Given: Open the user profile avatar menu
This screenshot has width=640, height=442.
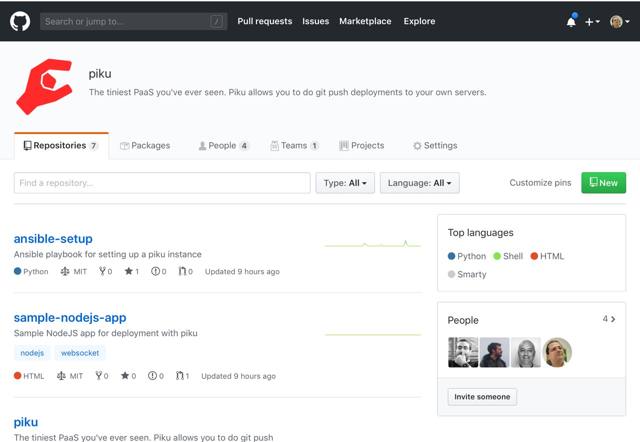Looking at the screenshot, I should tap(619, 21).
